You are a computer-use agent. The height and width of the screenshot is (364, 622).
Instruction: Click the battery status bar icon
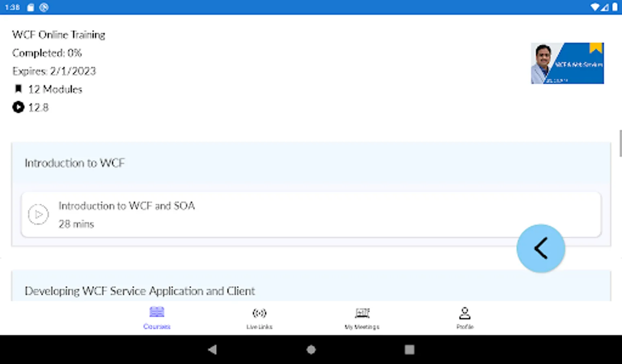click(615, 7)
